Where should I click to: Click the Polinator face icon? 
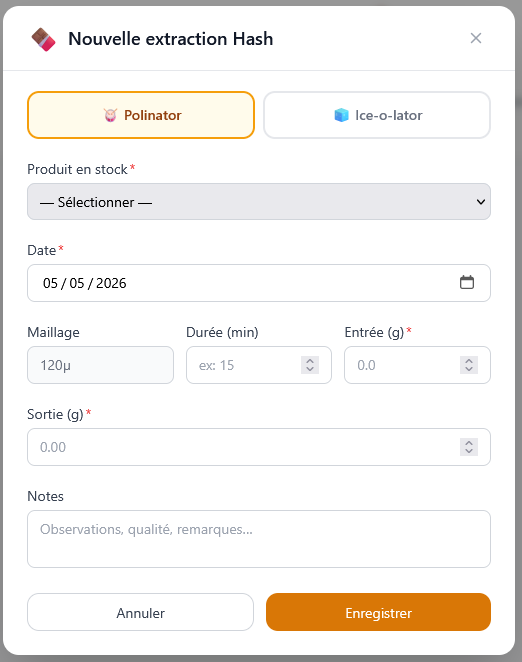tap(110, 115)
